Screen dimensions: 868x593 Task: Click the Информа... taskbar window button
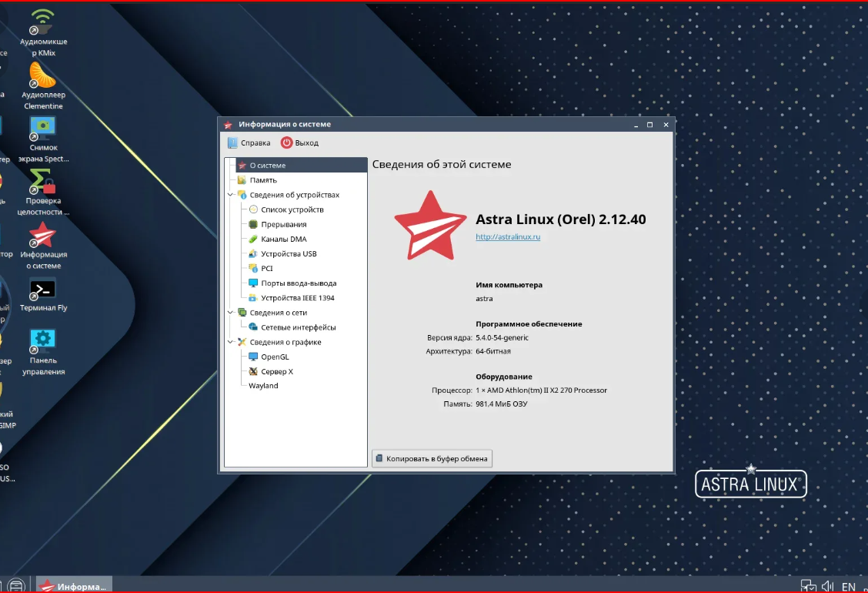(74, 585)
